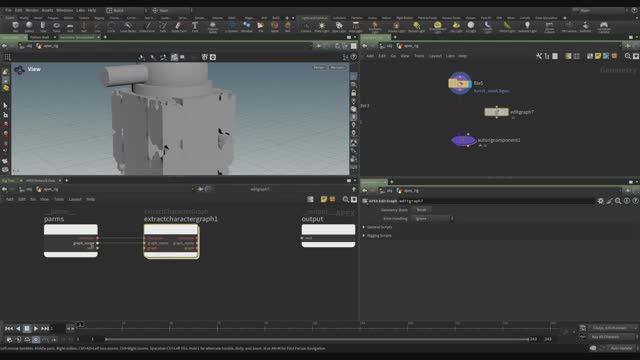Open the Persp camera dropdown in viewport

[319, 67]
